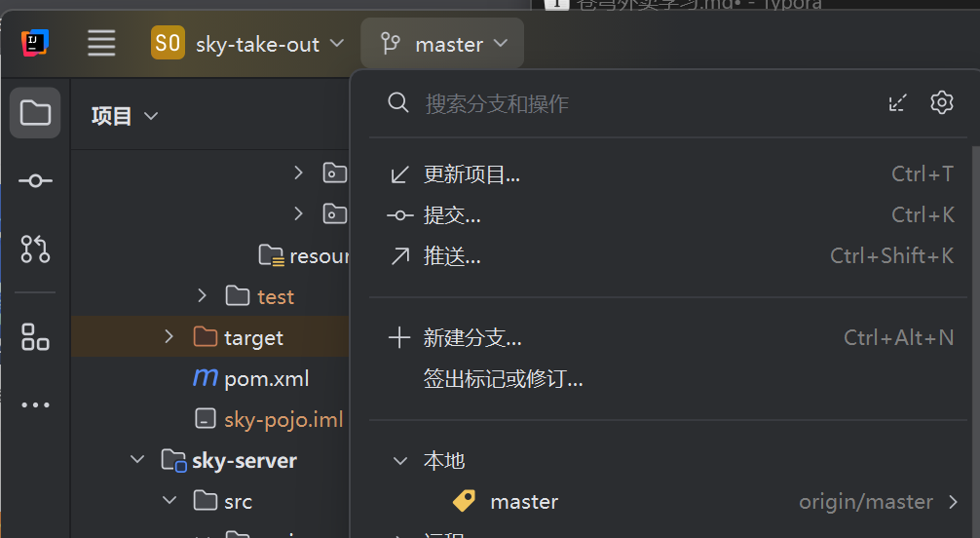Collapse the 本地 branches group
The width and height of the screenshot is (980, 538).
399,461
